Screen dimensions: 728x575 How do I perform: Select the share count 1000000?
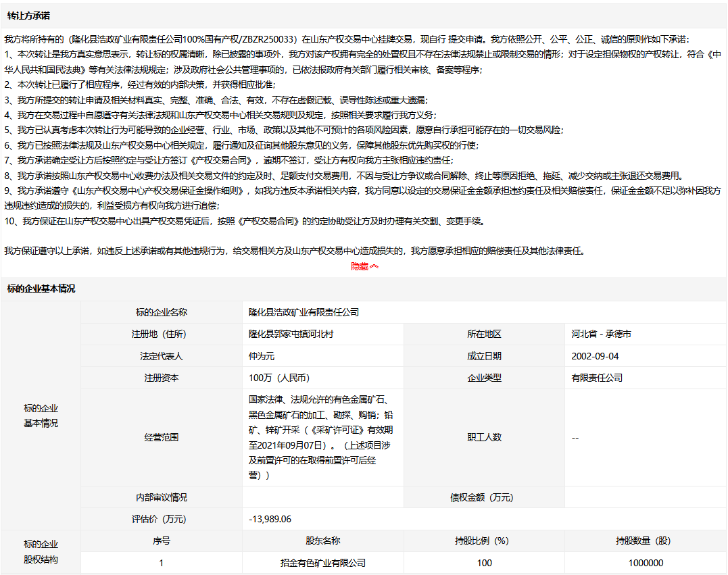(645, 563)
